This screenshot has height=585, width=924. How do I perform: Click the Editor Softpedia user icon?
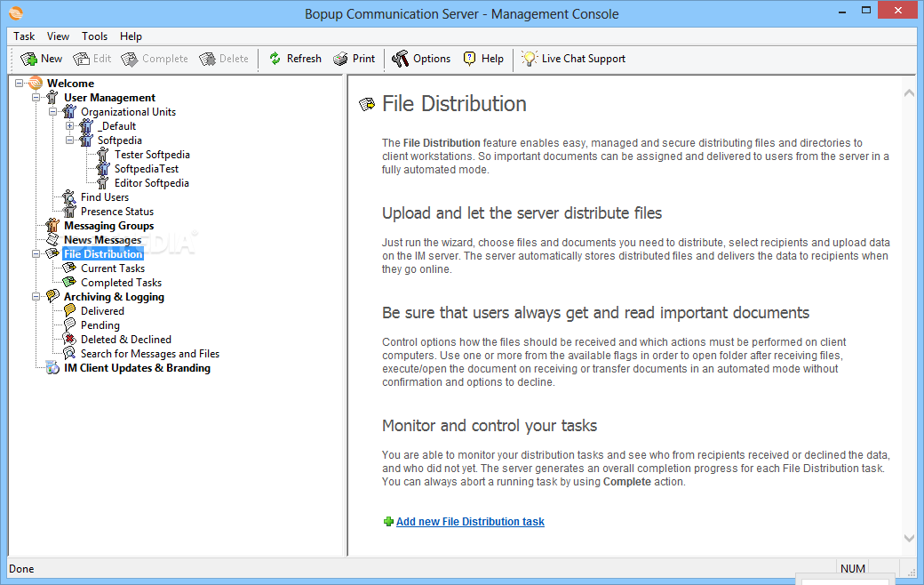pyautogui.click(x=103, y=183)
